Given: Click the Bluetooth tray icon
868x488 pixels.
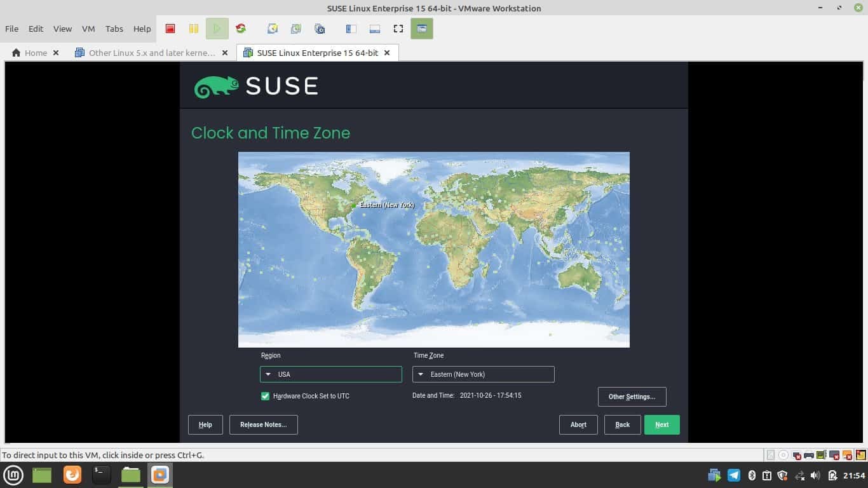Looking at the screenshot, I should click(x=751, y=475).
